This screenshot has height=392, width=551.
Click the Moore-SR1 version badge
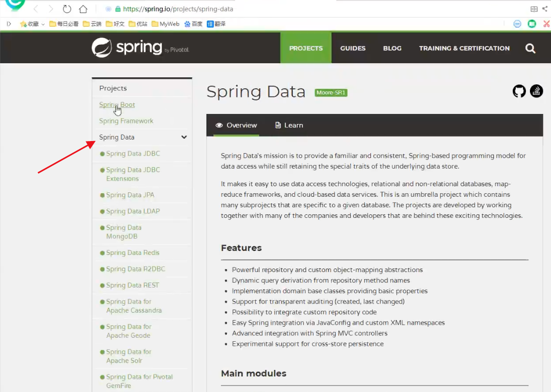[331, 93]
